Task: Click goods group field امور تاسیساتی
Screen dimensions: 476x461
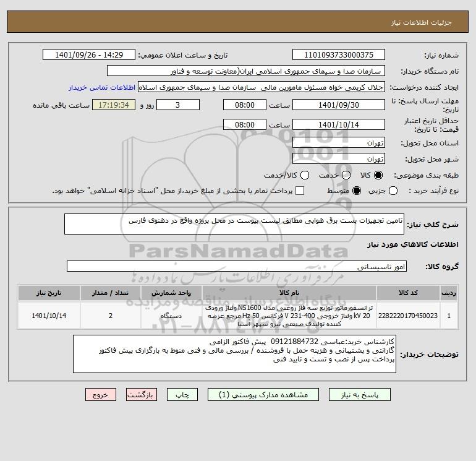Action: tap(237, 266)
